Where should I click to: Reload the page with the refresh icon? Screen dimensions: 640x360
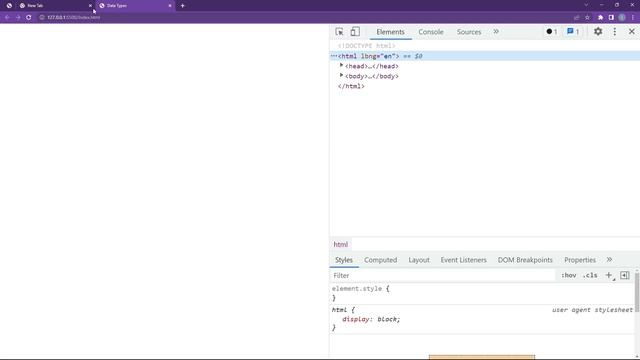point(29,17)
